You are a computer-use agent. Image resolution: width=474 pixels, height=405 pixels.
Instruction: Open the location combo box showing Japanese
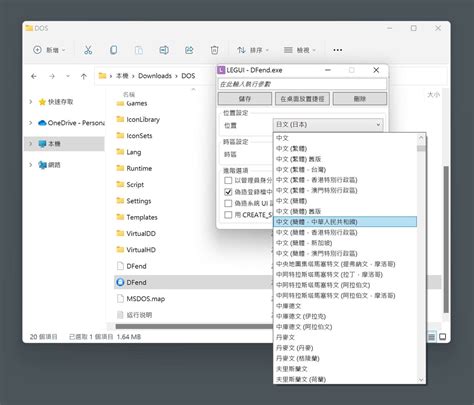(328, 125)
